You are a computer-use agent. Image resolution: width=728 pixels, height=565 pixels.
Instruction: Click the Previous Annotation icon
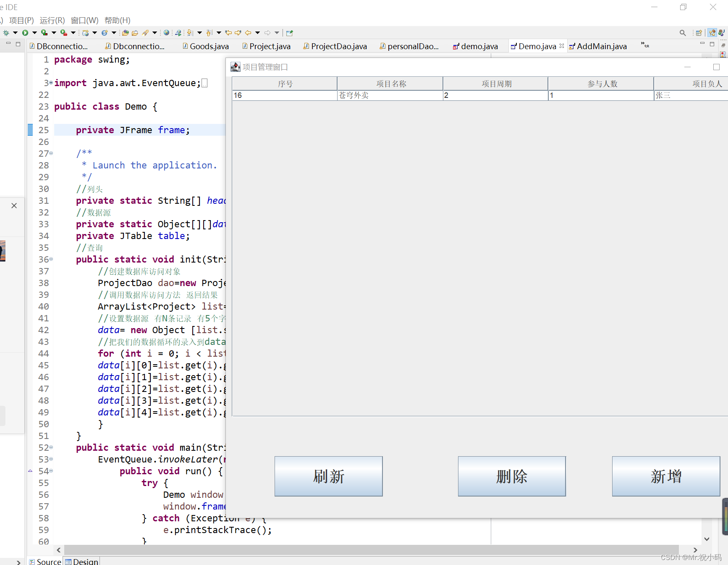(209, 33)
